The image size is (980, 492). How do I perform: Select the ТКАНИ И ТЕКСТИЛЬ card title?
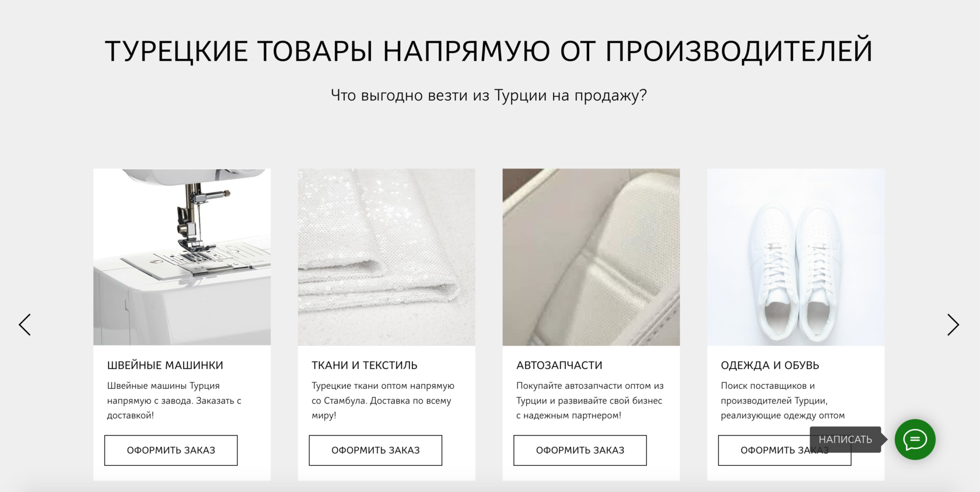(365, 366)
